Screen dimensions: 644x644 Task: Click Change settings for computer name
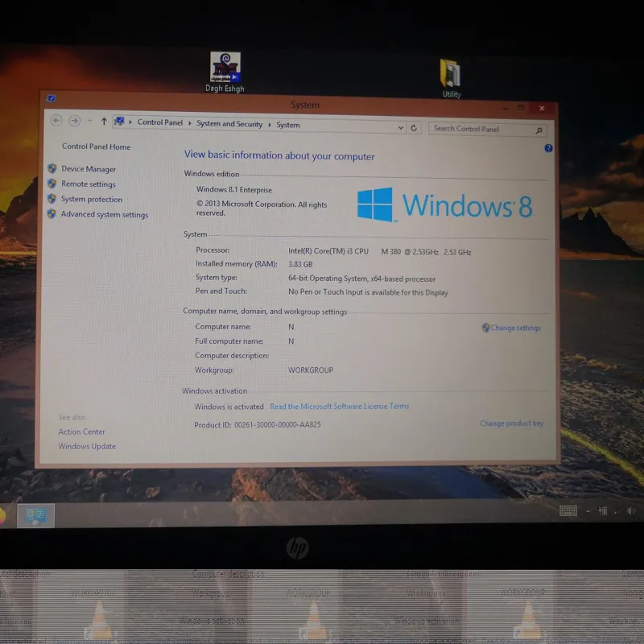[x=515, y=328]
